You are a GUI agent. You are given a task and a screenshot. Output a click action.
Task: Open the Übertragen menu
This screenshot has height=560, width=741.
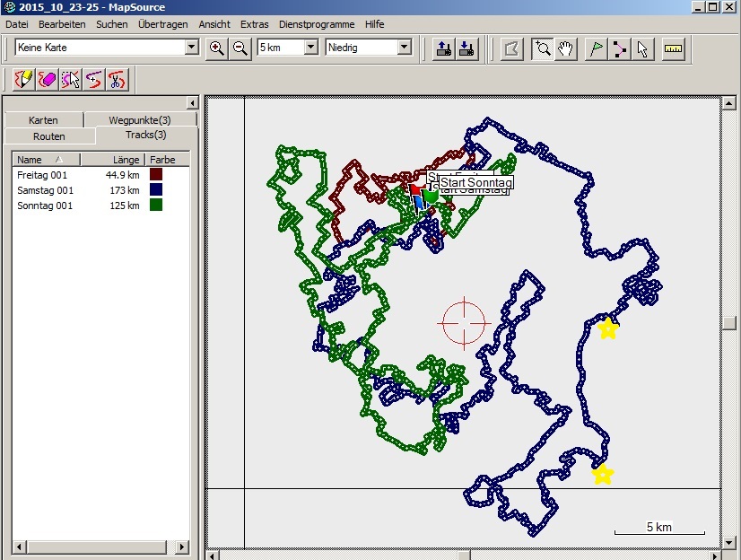click(x=163, y=24)
